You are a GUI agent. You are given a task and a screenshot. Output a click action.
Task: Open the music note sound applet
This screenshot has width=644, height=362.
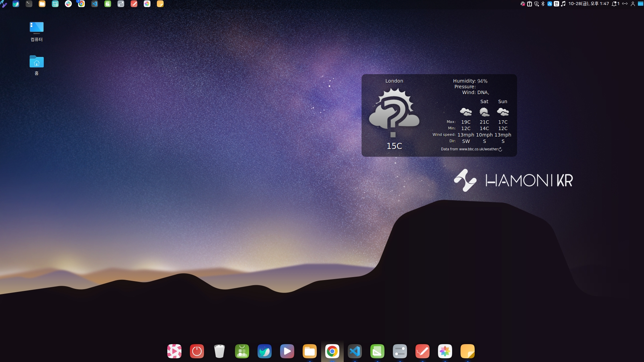pyautogui.click(x=563, y=4)
